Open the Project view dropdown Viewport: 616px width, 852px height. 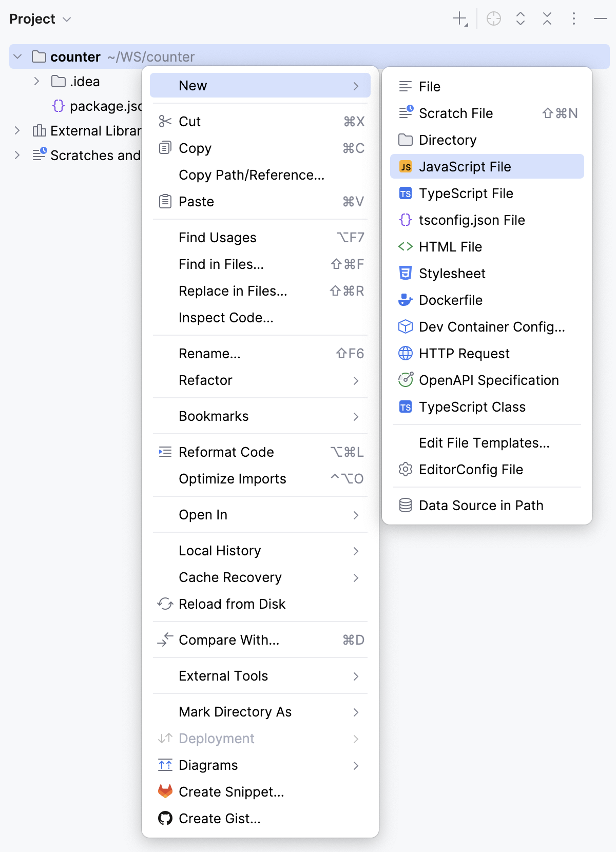pyautogui.click(x=40, y=19)
